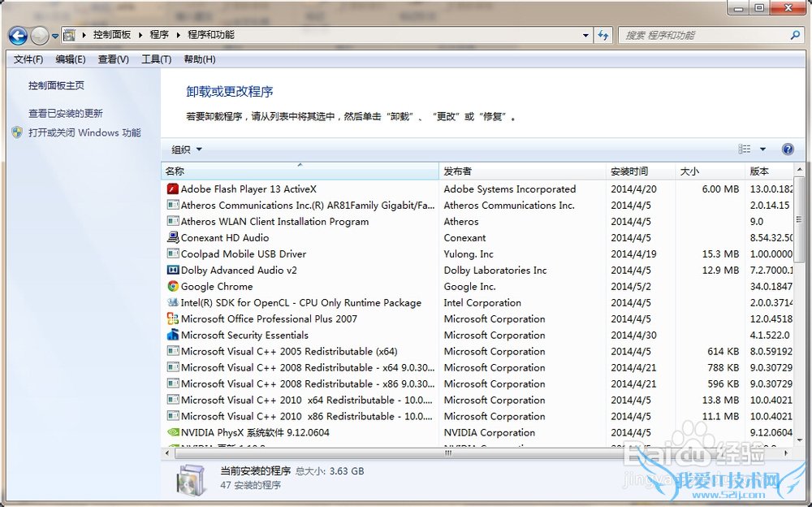Click horizontal scrollbar left arrow
The width and height of the screenshot is (812, 507).
point(167,453)
